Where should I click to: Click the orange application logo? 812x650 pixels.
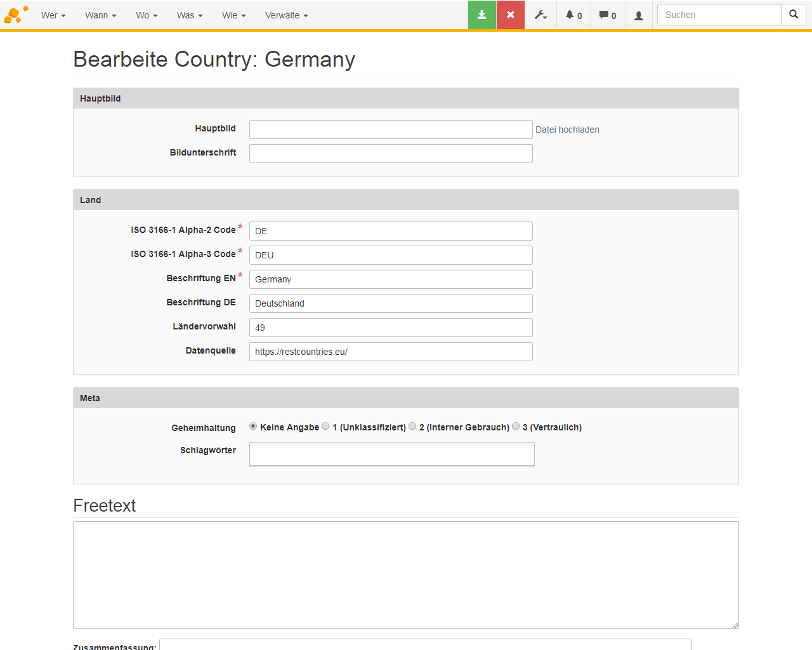tap(16, 15)
